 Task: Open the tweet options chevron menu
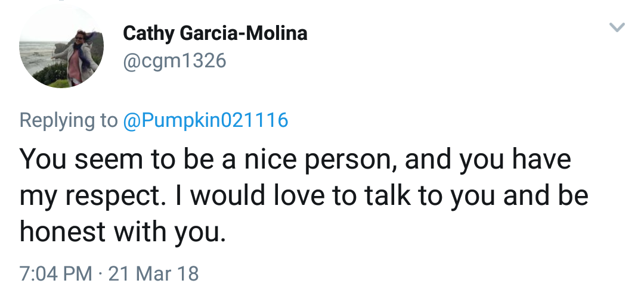point(618,27)
